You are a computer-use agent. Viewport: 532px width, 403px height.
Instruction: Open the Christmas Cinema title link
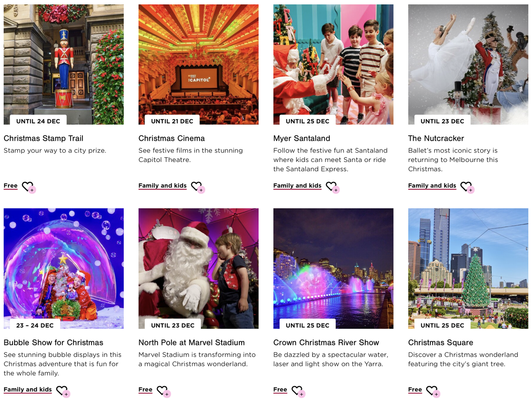point(172,138)
